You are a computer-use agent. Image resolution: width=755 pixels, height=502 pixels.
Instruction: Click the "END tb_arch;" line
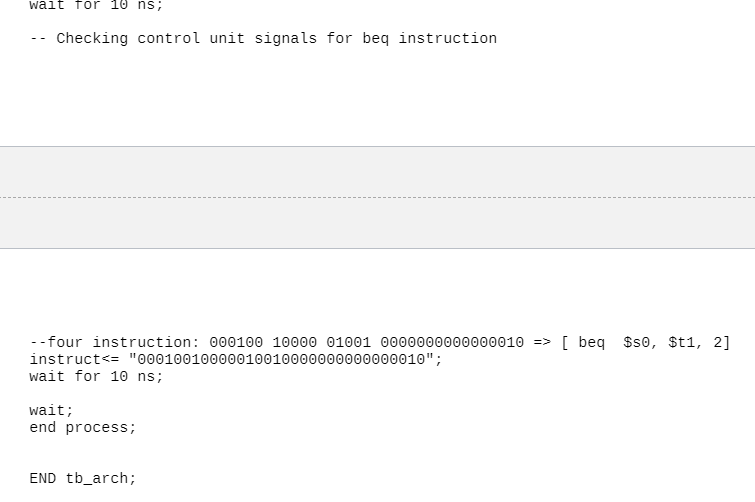click(x=83, y=479)
